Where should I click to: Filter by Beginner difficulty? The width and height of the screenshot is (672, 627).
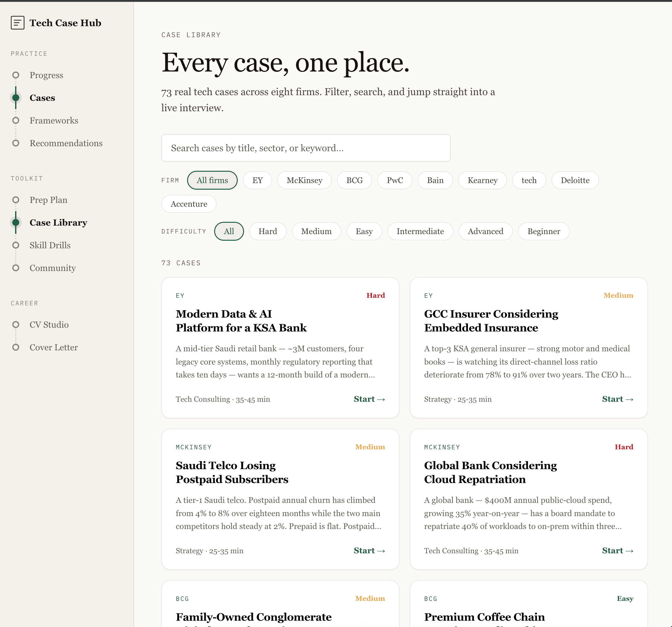point(544,231)
